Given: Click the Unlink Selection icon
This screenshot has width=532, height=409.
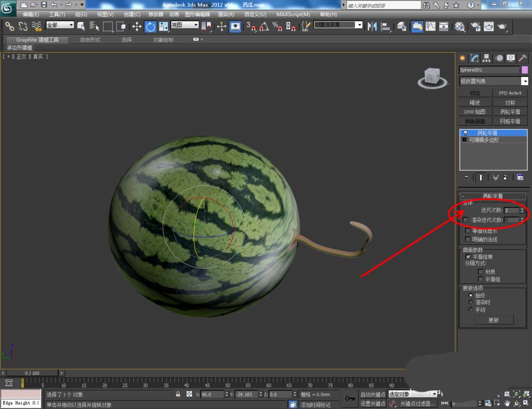Looking at the screenshot, I should [23, 26].
